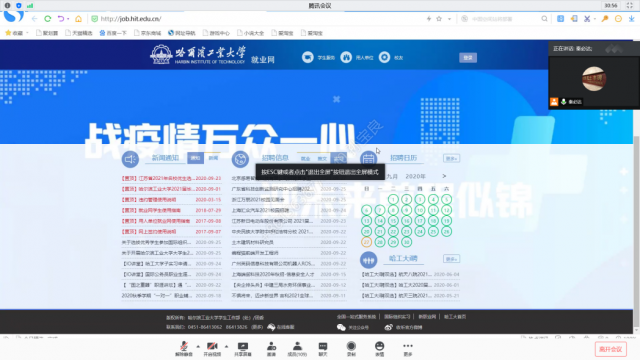Leave the meeting with 离开会议 button
This screenshot has width=640, height=360.
pyautogui.click(x=611, y=349)
